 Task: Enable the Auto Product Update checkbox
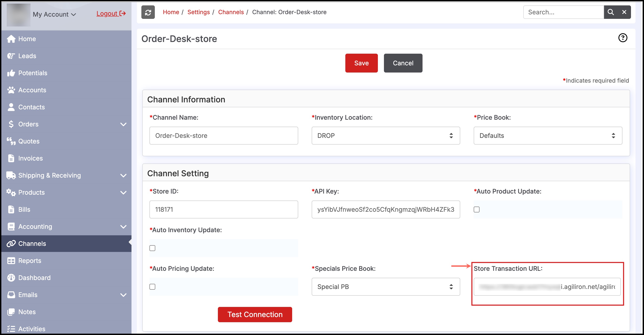click(x=477, y=209)
